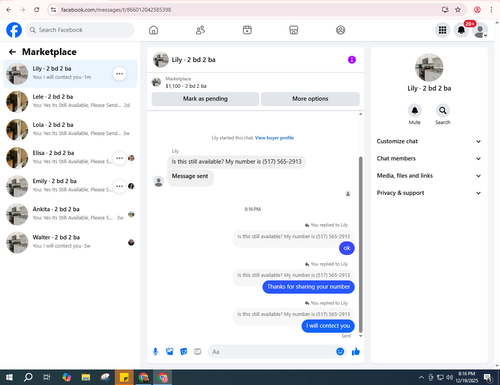
Task: Expand Media, files and links section
Action: coord(429,176)
